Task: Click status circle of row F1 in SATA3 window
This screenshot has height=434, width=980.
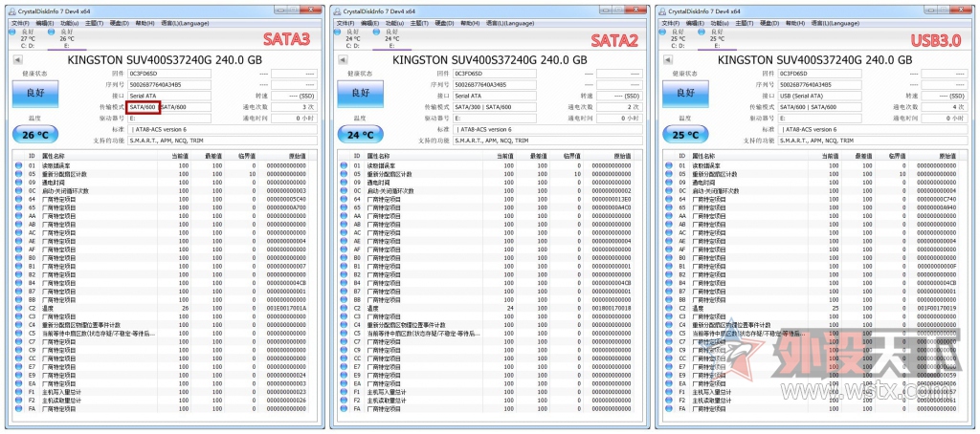Action: point(19,392)
